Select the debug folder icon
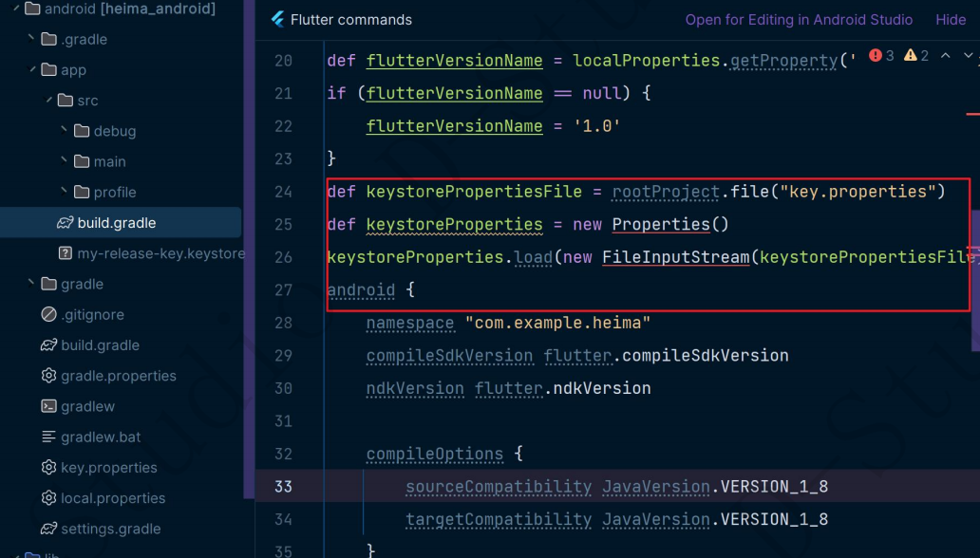This screenshot has height=558, width=980. click(82, 131)
